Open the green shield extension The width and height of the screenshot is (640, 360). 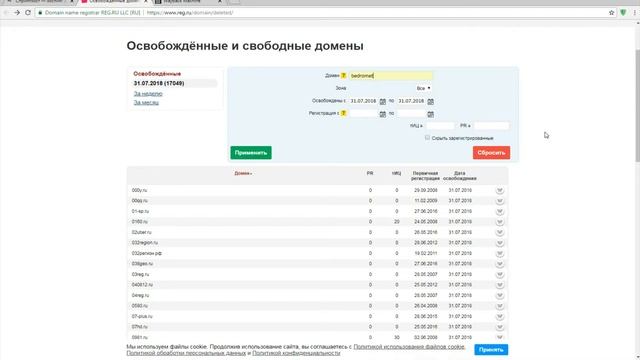click(623, 13)
